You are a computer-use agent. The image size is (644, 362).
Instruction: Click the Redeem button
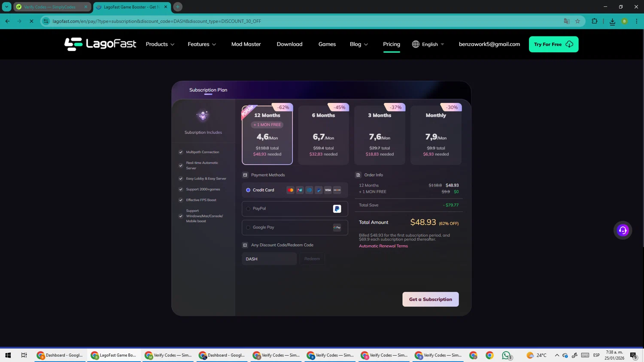[x=312, y=259]
